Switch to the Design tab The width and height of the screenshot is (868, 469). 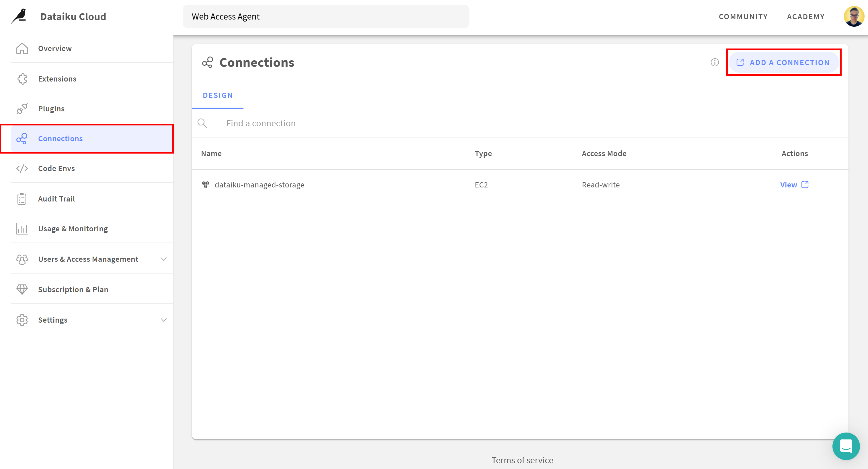coord(218,95)
